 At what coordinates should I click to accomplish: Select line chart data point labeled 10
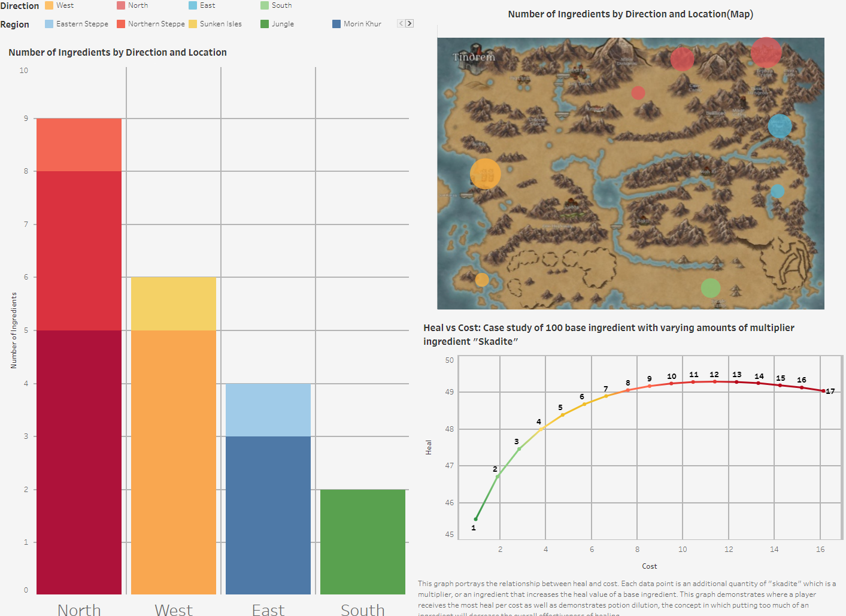click(x=671, y=384)
